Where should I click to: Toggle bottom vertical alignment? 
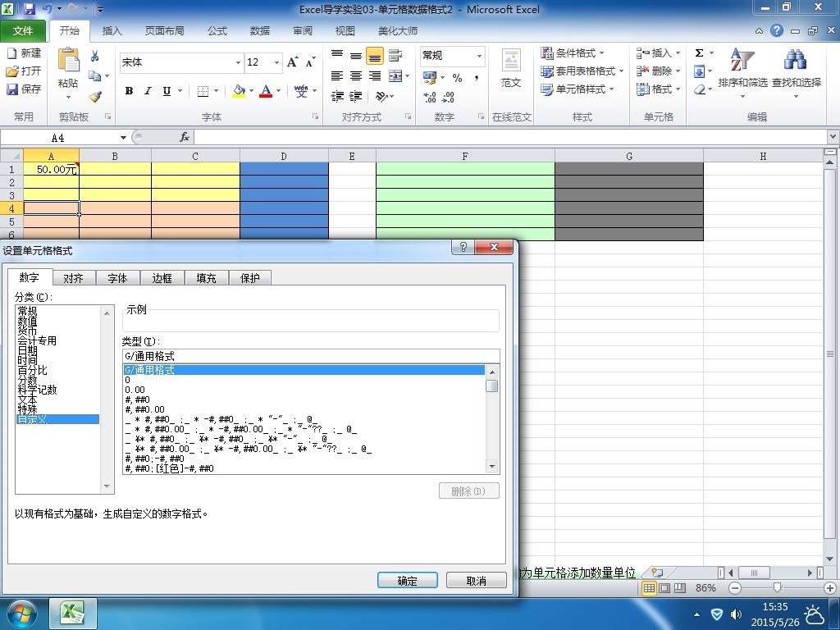(374, 55)
